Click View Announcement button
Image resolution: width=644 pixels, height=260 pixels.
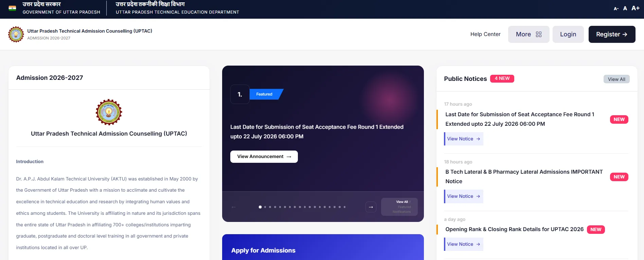(264, 157)
